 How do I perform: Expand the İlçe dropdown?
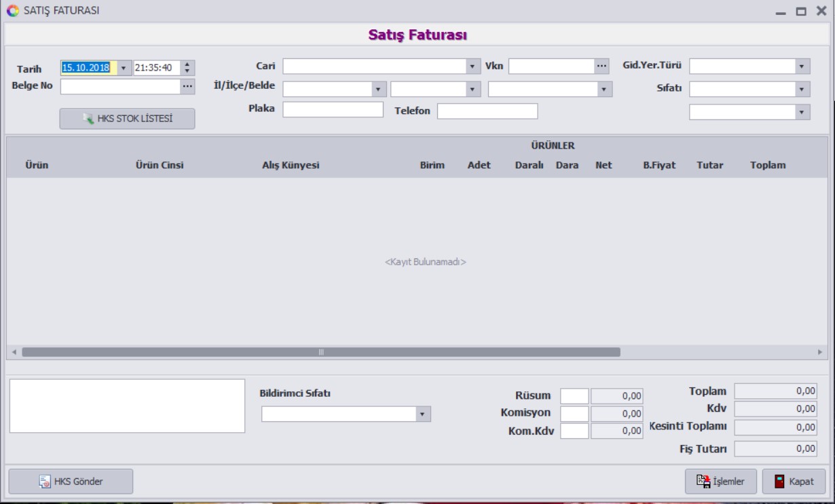pos(473,90)
